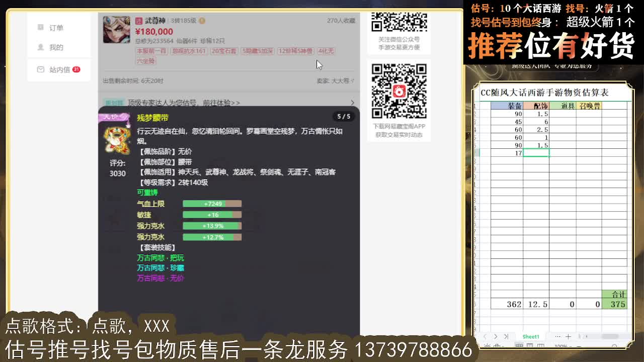Select 万古同悲·无价 set skill
The height and width of the screenshot is (362, 644).
(160, 278)
